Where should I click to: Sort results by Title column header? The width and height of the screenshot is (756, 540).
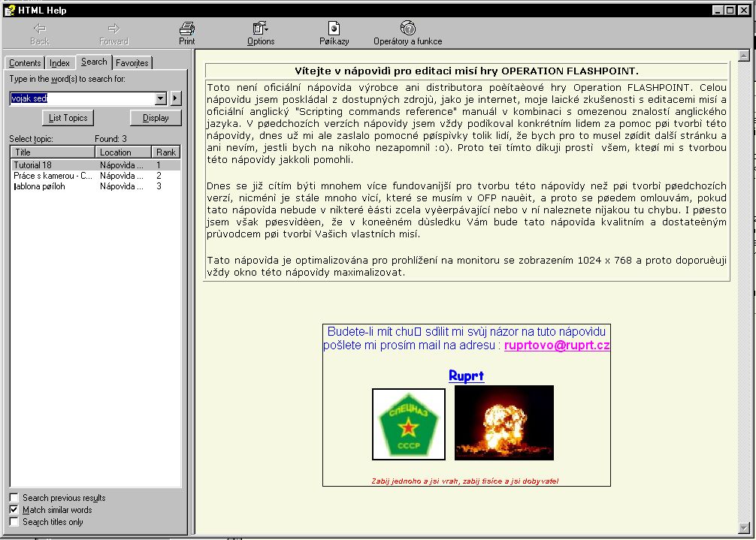pyautogui.click(x=53, y=152)
